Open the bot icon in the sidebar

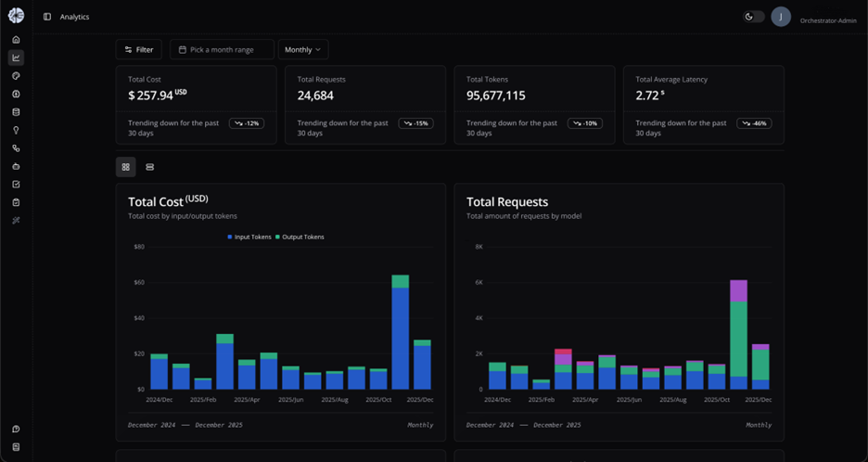16,166
